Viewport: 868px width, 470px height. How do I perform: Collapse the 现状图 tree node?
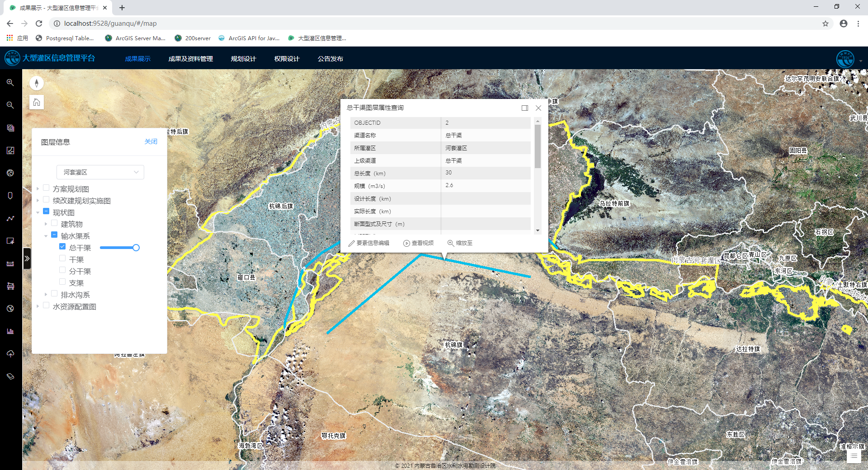[38, 212]
